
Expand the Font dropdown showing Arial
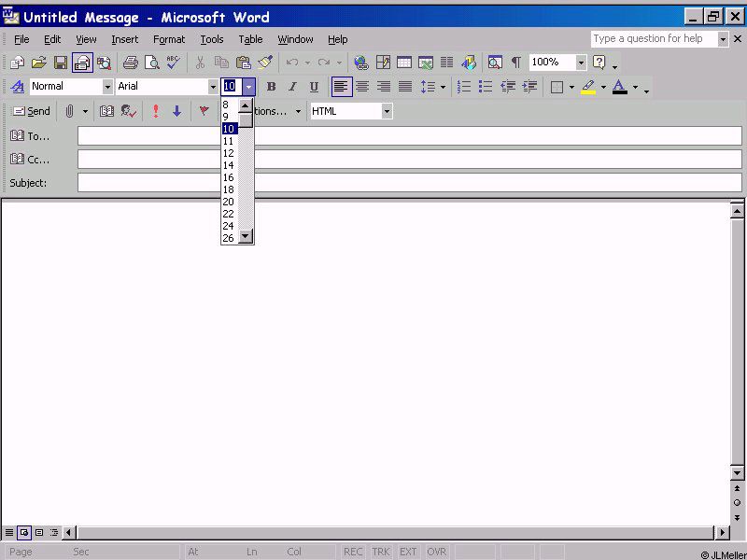click(213, 87)
